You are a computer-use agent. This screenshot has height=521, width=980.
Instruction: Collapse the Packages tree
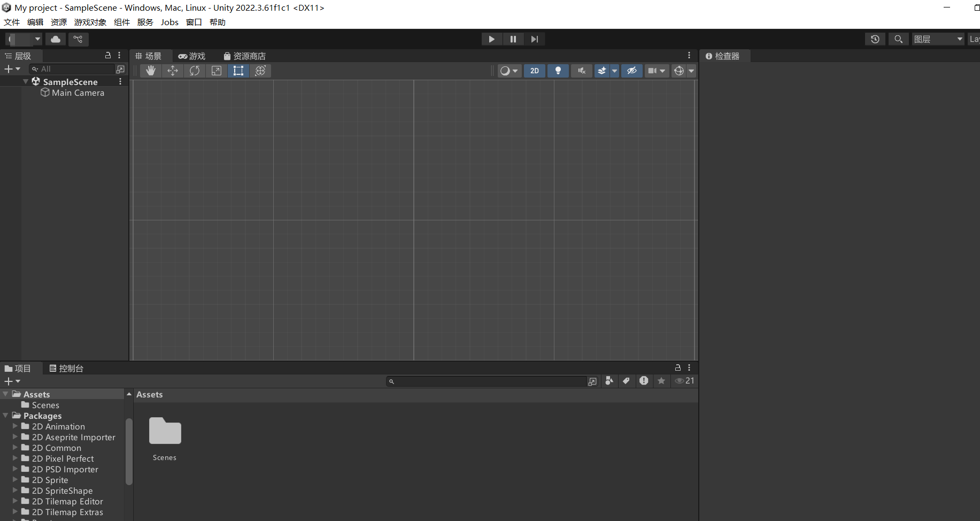[x=6, y=415]
